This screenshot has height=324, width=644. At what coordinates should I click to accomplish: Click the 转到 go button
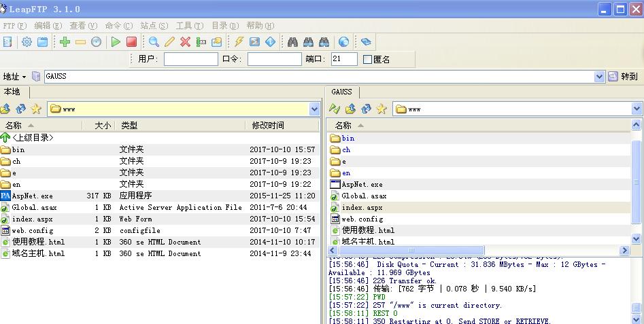(624, 77)
